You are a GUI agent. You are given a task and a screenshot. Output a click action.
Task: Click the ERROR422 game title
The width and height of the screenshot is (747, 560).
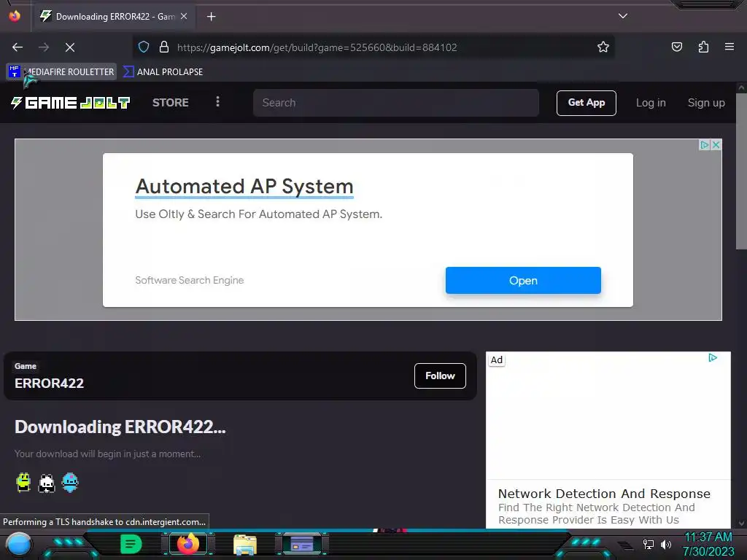coord(49,383)
